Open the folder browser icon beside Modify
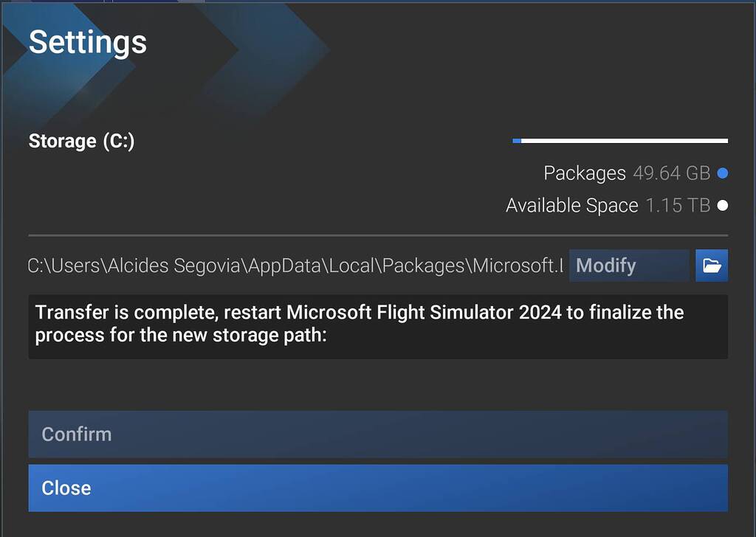756x537 pixels. (711, 266)
